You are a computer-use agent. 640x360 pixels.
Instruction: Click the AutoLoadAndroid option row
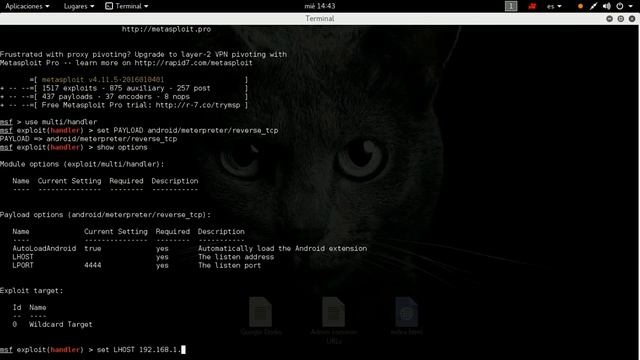[x=189, y=248]
